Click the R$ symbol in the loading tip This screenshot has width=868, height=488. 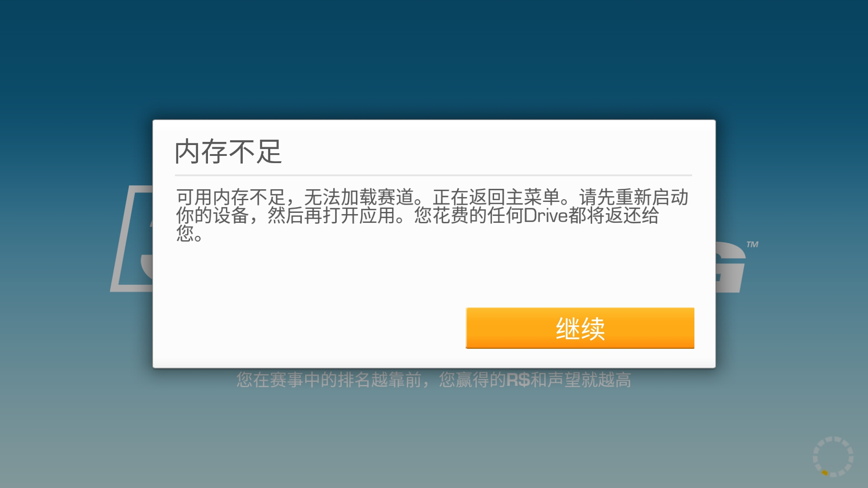518,380
